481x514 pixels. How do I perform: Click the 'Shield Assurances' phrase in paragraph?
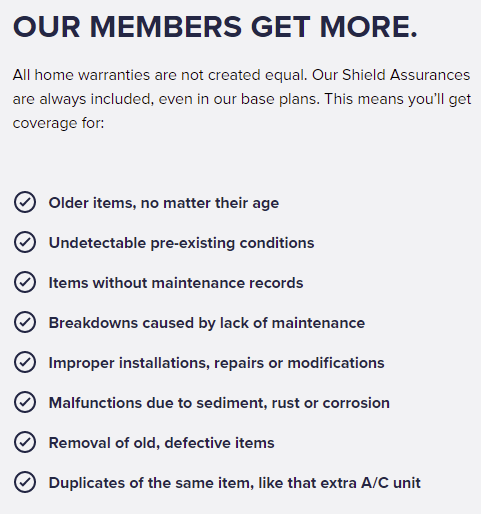pos(406,75)
